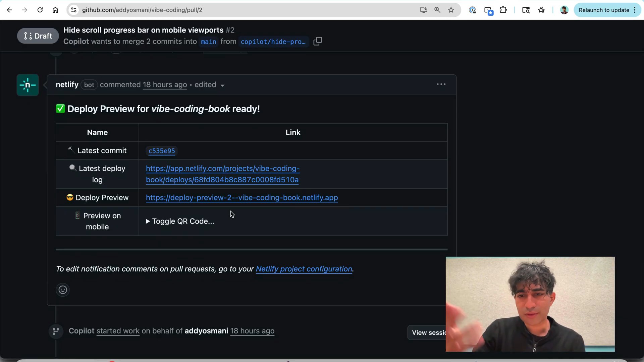Open the Netlify project configuration link
Viewport: 644px width, 362px height.
[304, 269]
